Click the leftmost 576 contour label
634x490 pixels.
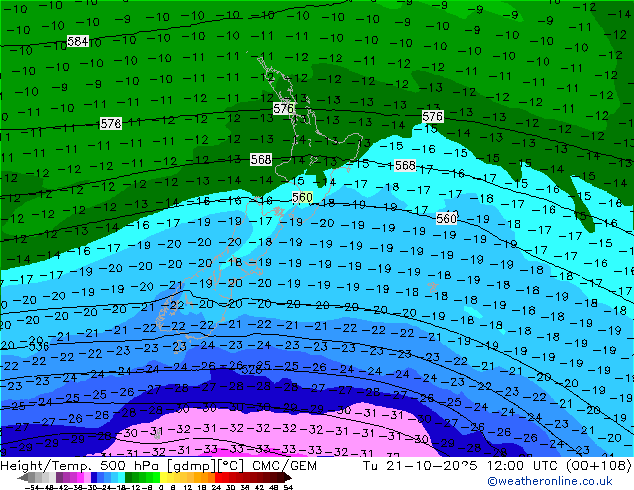111,123
